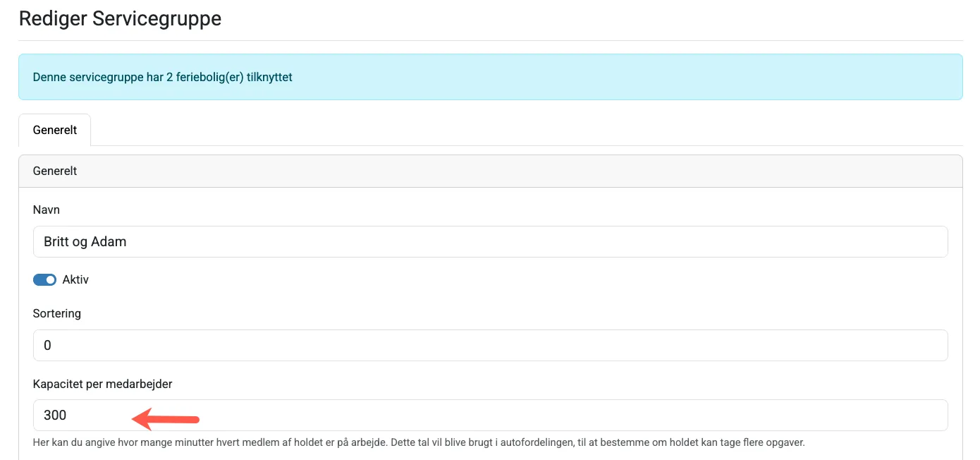This screenshot has width=980, height=460.
Task: Click the Rediger Servicegruppe page heading
Action: click(120, 18)
